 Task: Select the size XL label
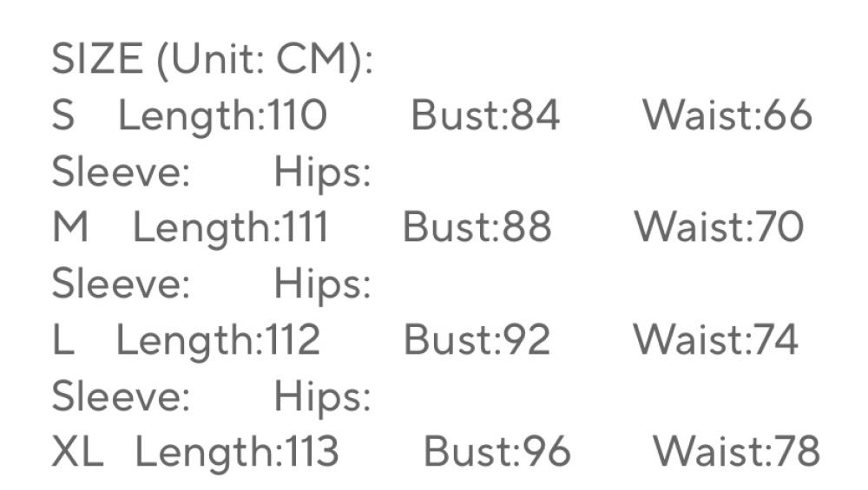77,452
